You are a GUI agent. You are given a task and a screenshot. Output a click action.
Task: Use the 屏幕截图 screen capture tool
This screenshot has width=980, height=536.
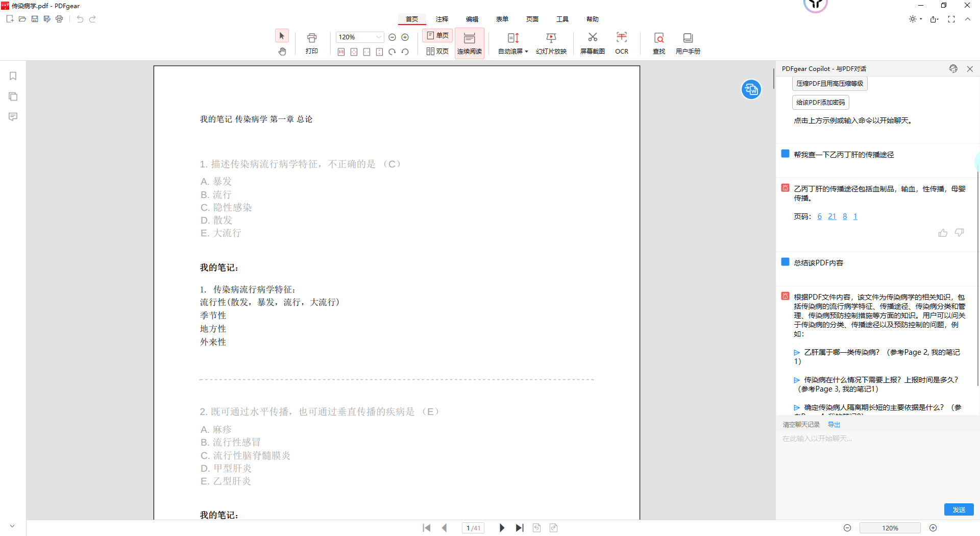tap(592, 43)
